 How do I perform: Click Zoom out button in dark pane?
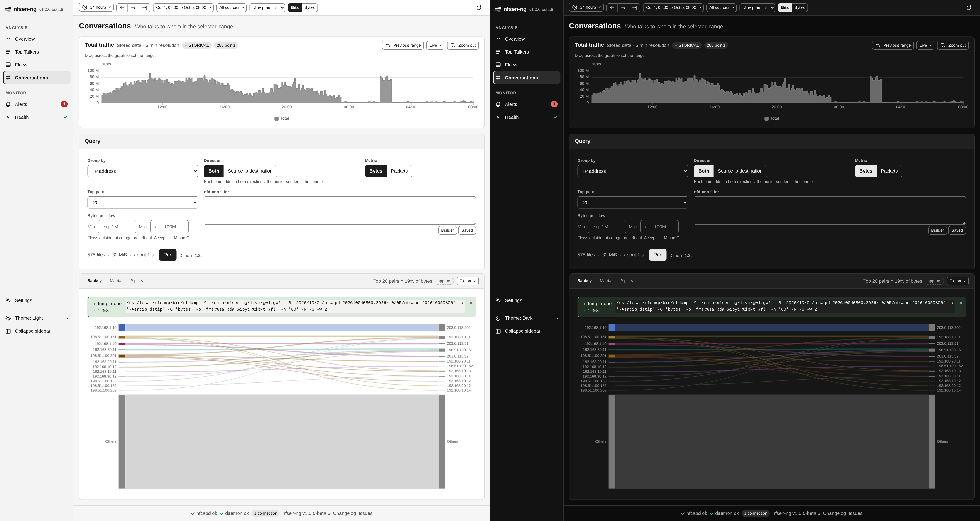953,45
